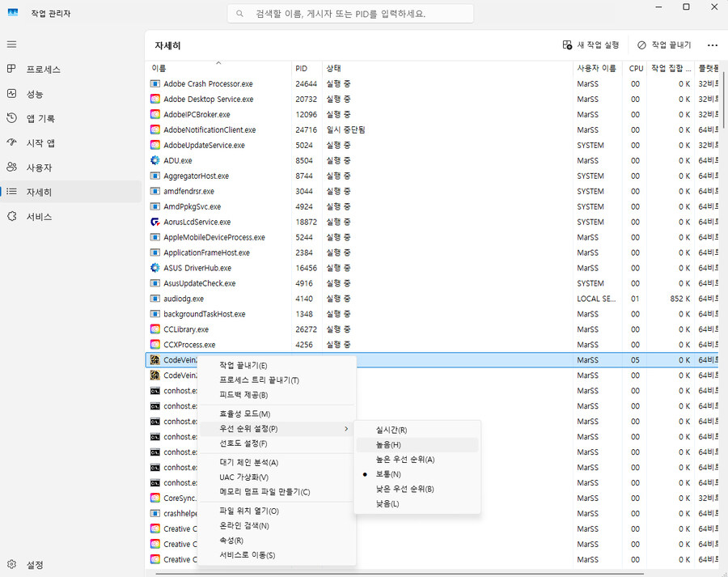
Task: Open the 프로세스 (Processes) sidebar icon
Action: (x=11, y=69)
